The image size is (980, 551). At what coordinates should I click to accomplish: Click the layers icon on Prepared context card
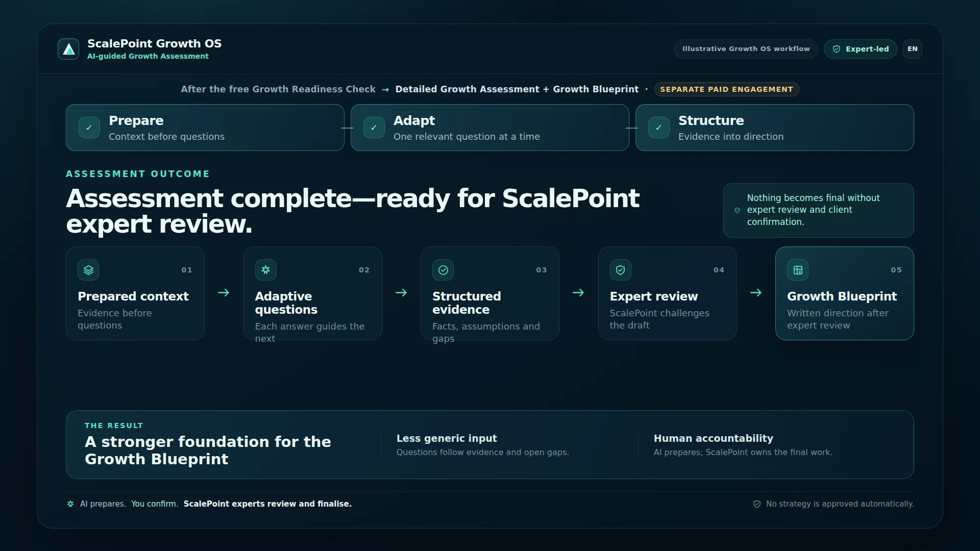click(88, 270)
